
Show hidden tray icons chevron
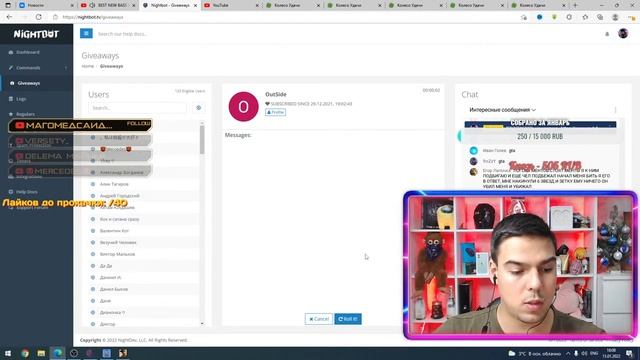tap(568, 353)
